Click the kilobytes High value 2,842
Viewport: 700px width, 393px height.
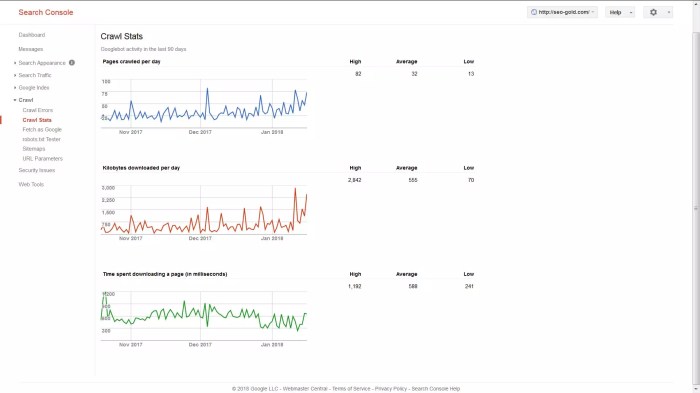354,180
